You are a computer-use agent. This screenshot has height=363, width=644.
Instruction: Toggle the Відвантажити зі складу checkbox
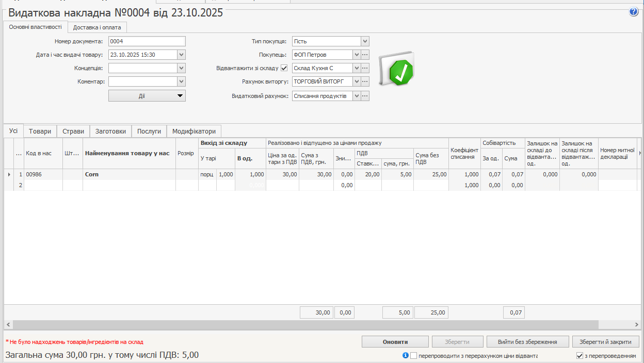click(x=284, y=68)
